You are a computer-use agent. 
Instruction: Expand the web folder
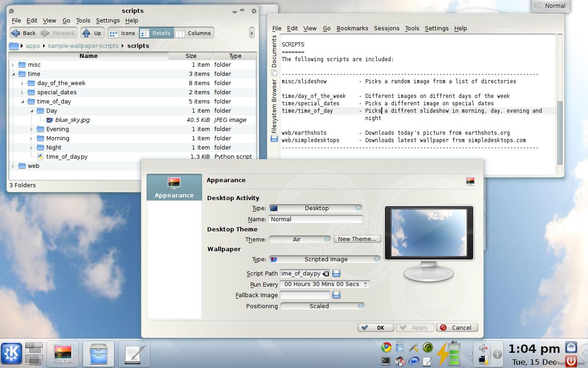[x=13, y=166]
